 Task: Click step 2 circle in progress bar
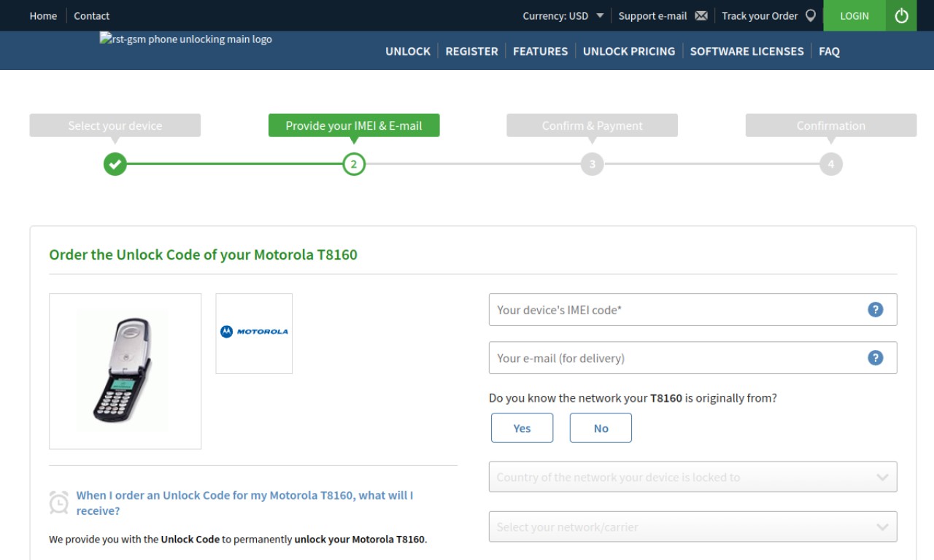click(354, 164)
